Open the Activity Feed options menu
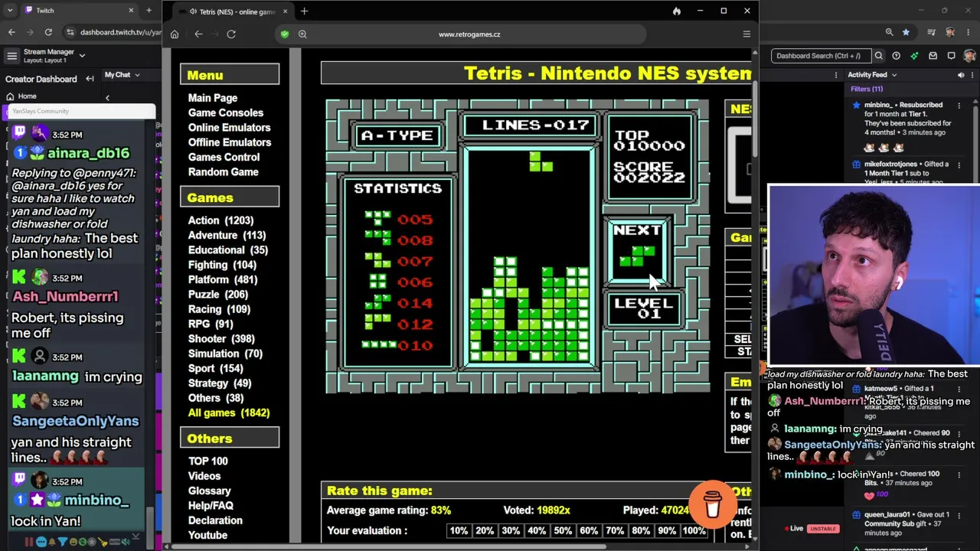 (972, 75)
